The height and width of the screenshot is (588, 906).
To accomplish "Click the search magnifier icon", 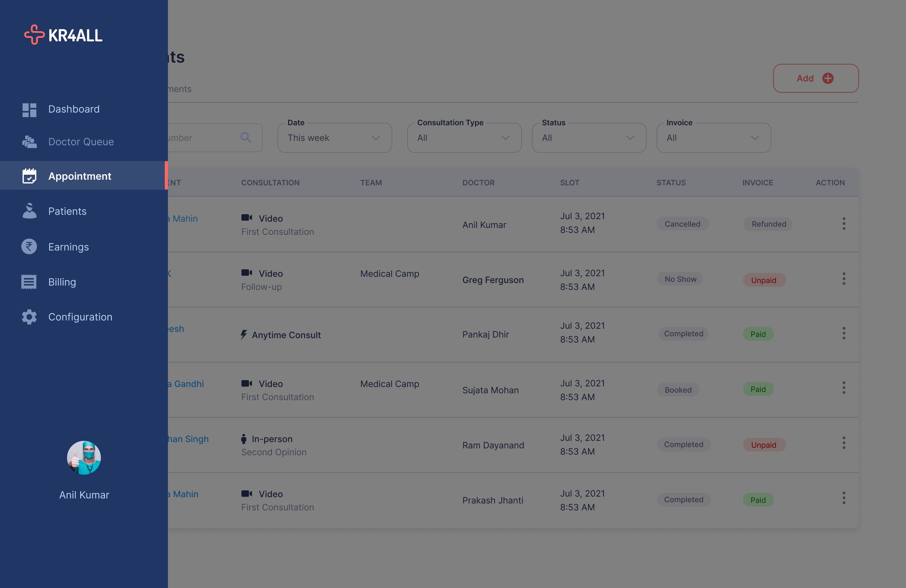I will (x=246, y=138).
